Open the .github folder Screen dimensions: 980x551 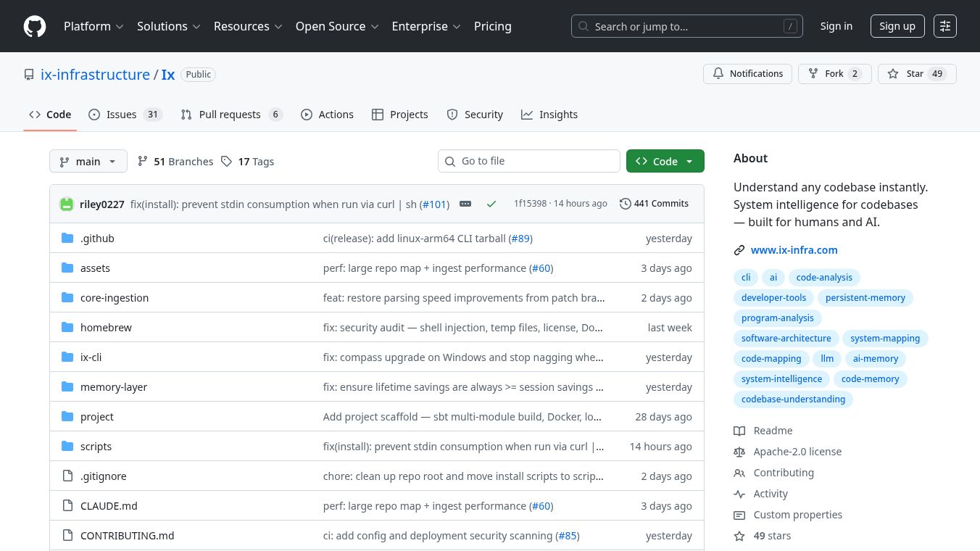97,239
